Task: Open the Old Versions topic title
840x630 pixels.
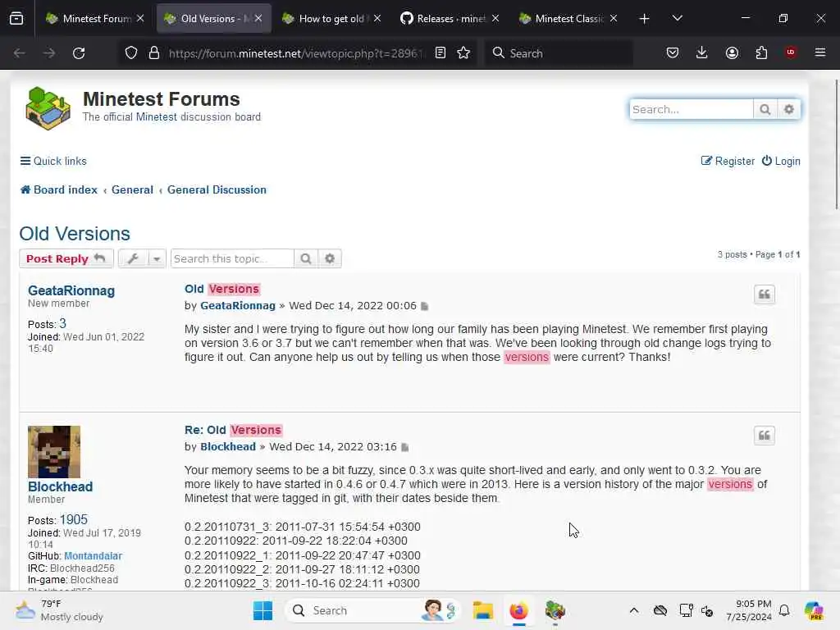Action: pos(75,234)
